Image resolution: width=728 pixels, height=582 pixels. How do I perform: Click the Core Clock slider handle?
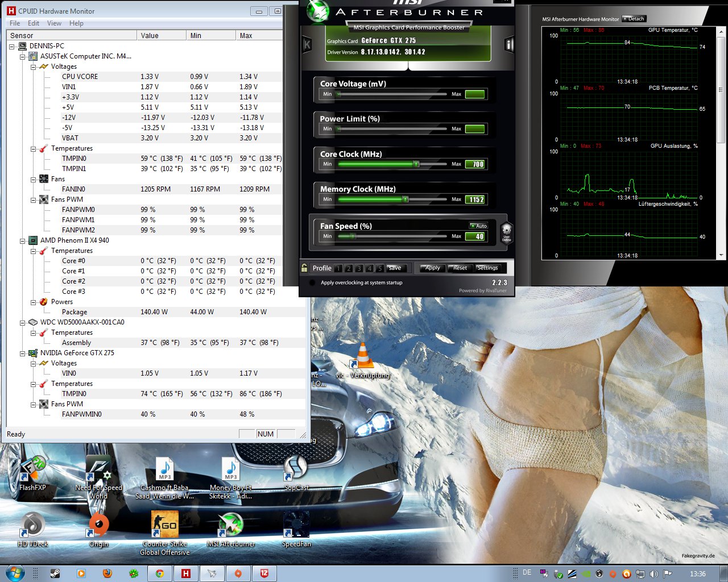click(416, 164)
